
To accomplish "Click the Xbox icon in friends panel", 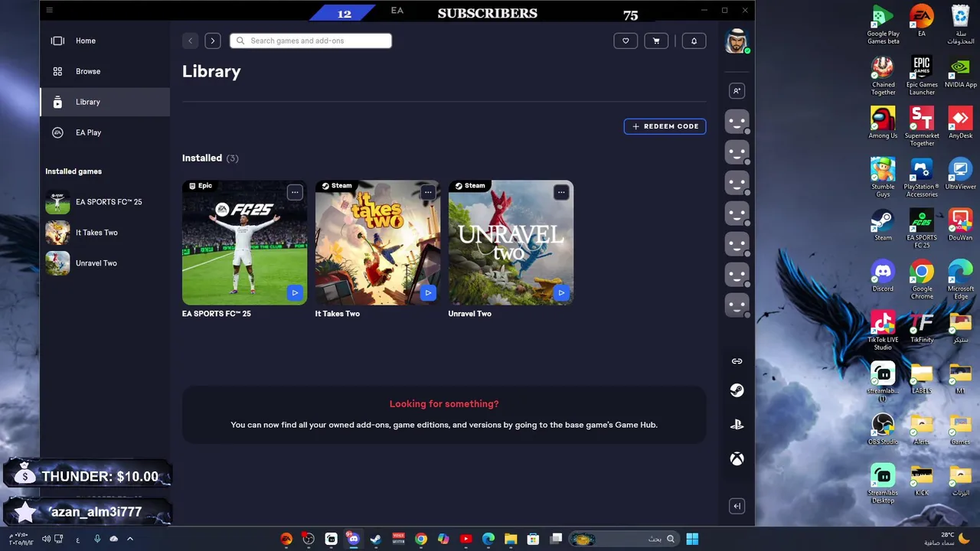I will pos(737,459).
